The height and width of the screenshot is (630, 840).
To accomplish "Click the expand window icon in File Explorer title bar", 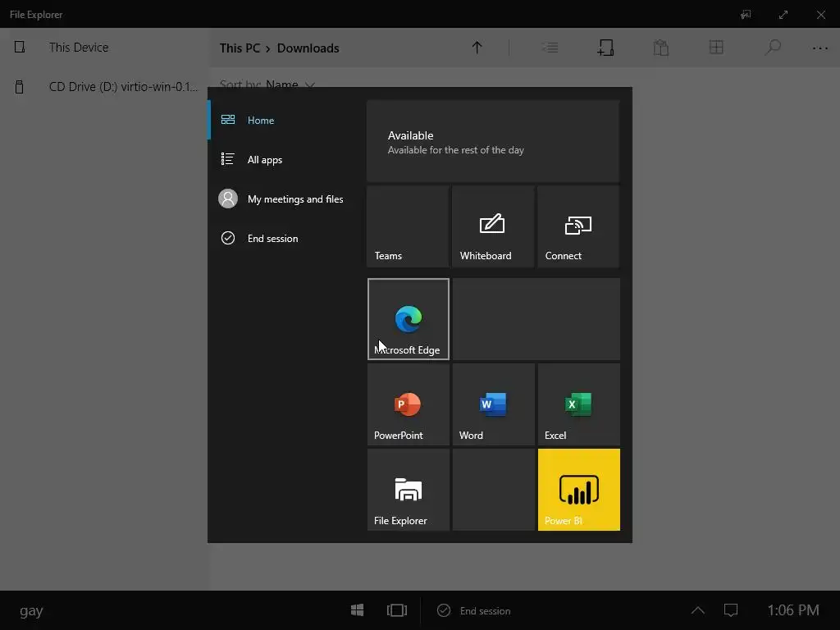I will (783, 15).
